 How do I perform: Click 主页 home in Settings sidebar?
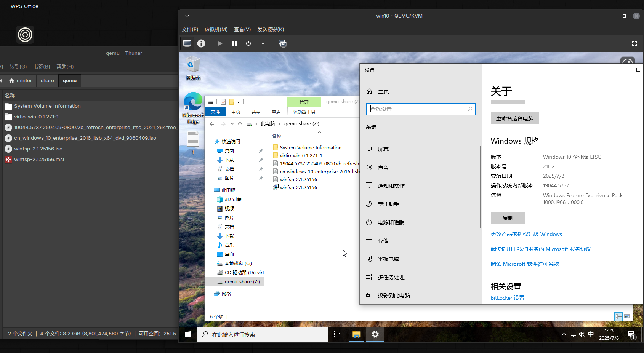383,91
